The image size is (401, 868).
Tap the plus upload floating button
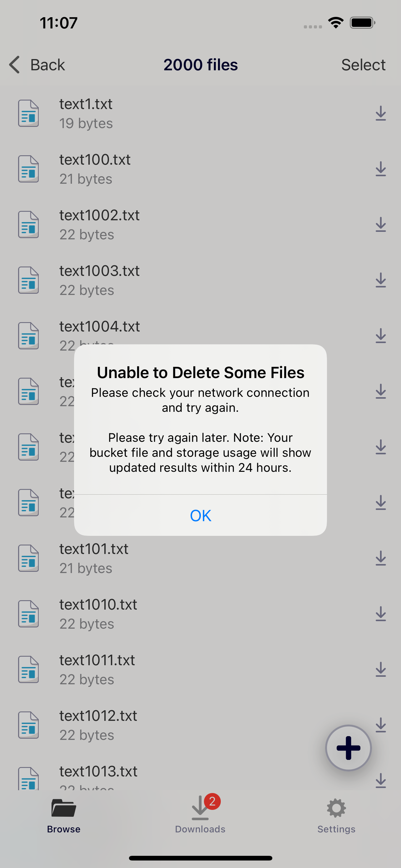[349, 748]
